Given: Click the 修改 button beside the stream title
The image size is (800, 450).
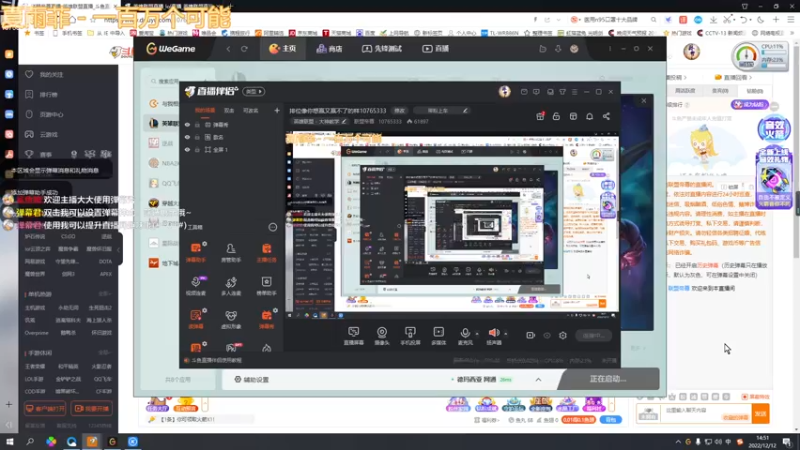Looking at the screenshot, I should [399, 111].
